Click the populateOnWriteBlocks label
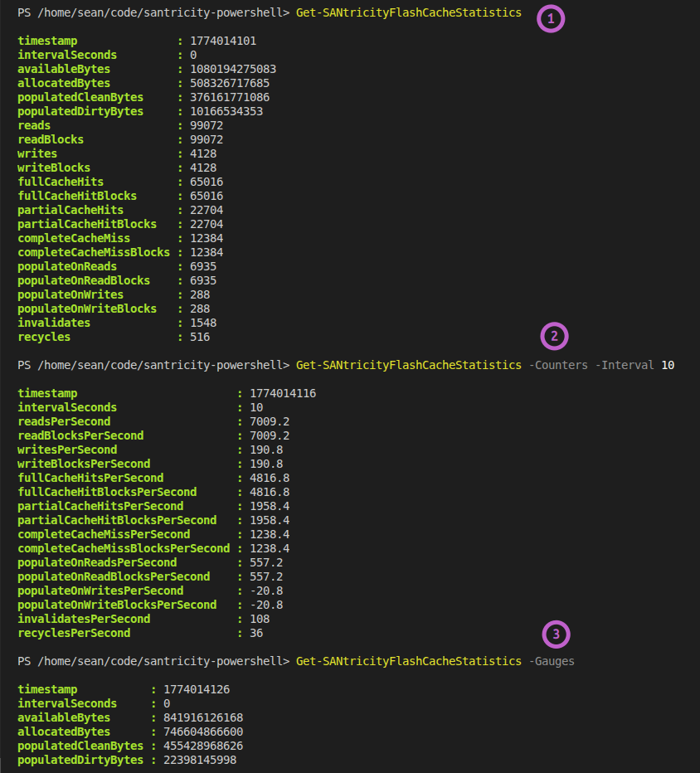The width and height of the screenshot is (700, 773). click(x=87, y=309)
